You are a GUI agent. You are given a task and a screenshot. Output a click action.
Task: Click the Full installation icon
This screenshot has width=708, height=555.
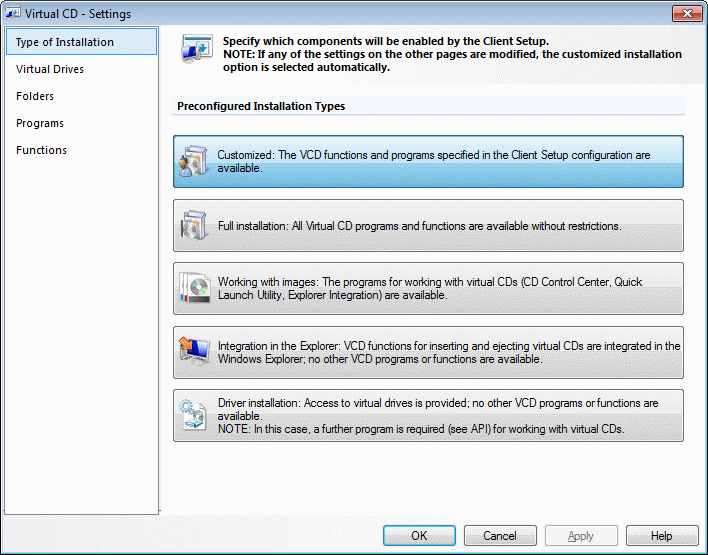[x=193, y=226]
